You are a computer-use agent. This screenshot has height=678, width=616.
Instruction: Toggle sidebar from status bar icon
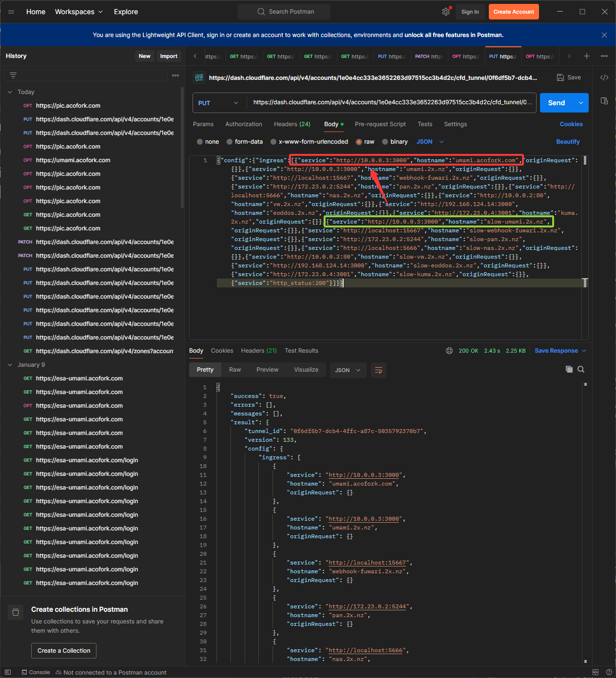tap(8, 672)
